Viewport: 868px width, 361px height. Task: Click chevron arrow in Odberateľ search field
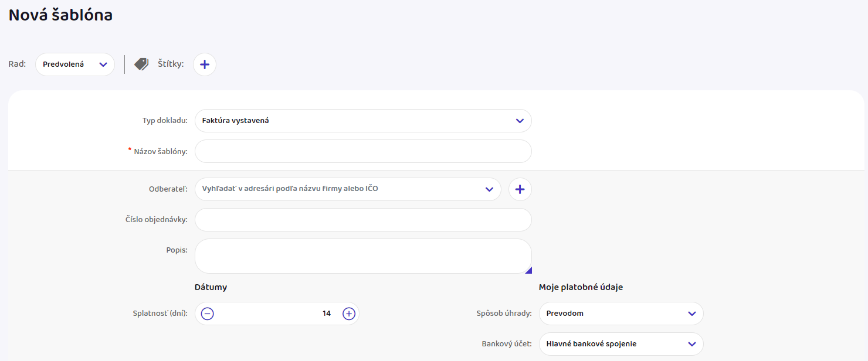489,189
